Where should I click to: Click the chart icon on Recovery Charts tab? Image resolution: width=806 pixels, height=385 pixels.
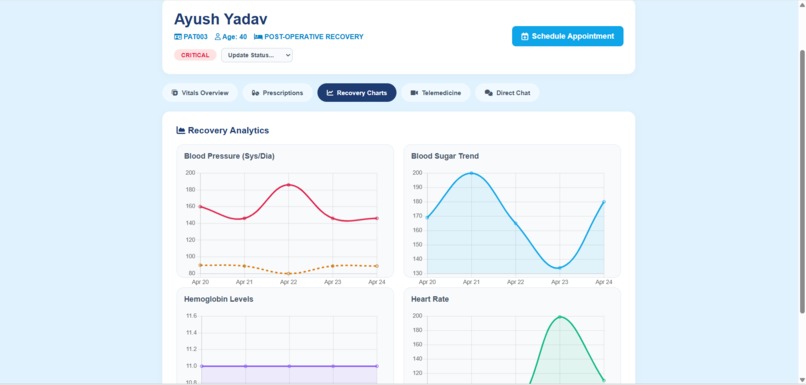(x=330, y=93)
